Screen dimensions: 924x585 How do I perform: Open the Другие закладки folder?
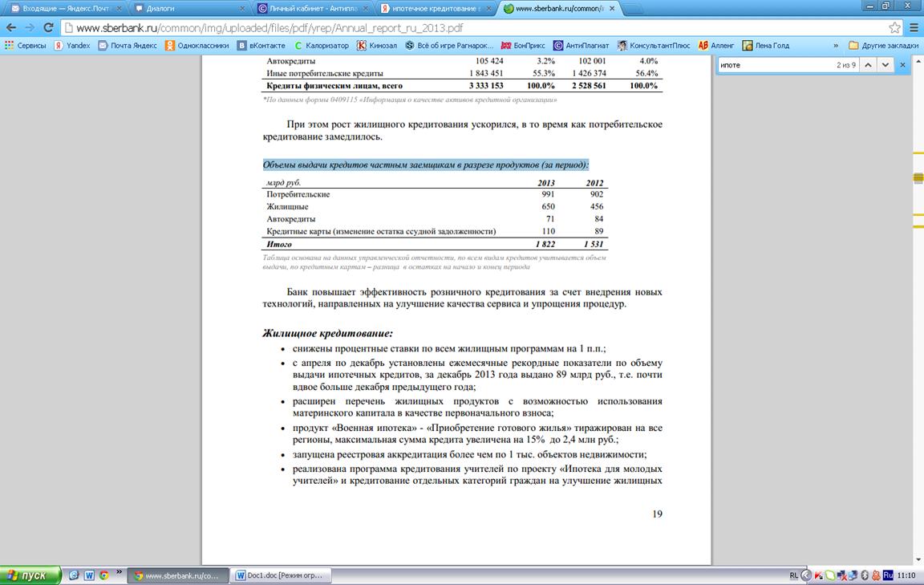coord(883,46)
